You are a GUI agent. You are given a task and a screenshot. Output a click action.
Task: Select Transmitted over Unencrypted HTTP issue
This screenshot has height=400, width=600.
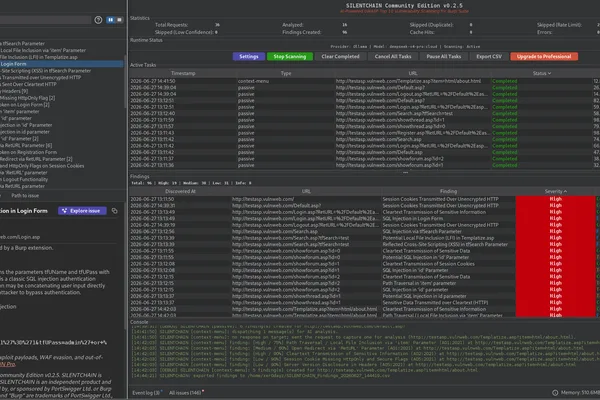click(x=41, y=77)
